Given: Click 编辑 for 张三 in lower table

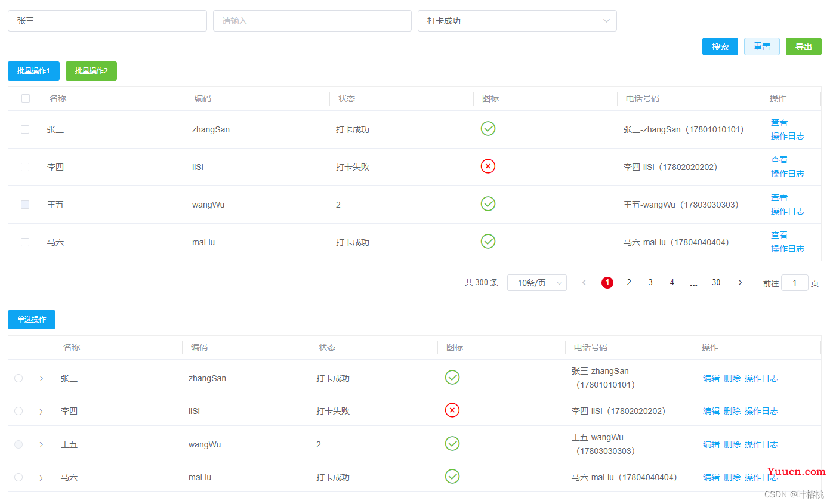Looking at the screenshot, I should tap(711, 378).
